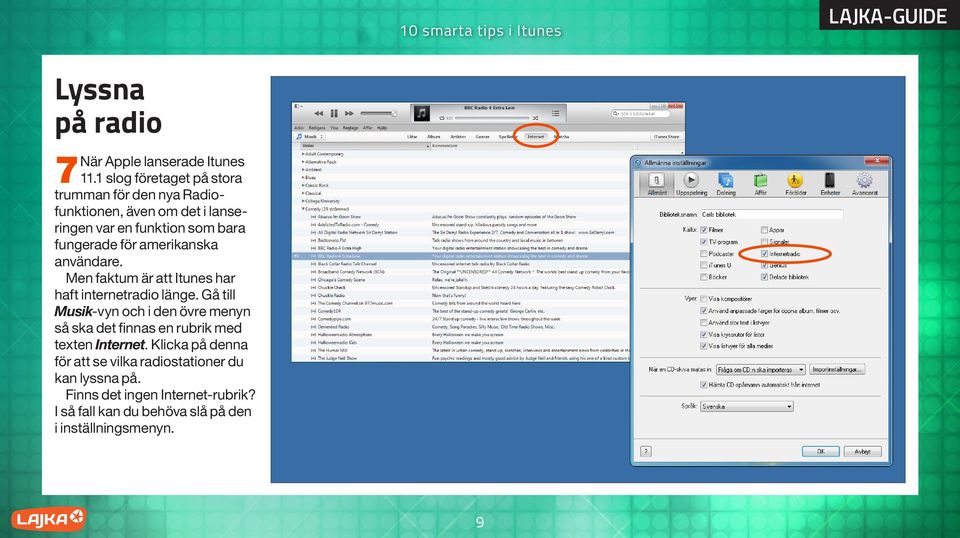Click OK in settings dialog

(x=820, y=452)
